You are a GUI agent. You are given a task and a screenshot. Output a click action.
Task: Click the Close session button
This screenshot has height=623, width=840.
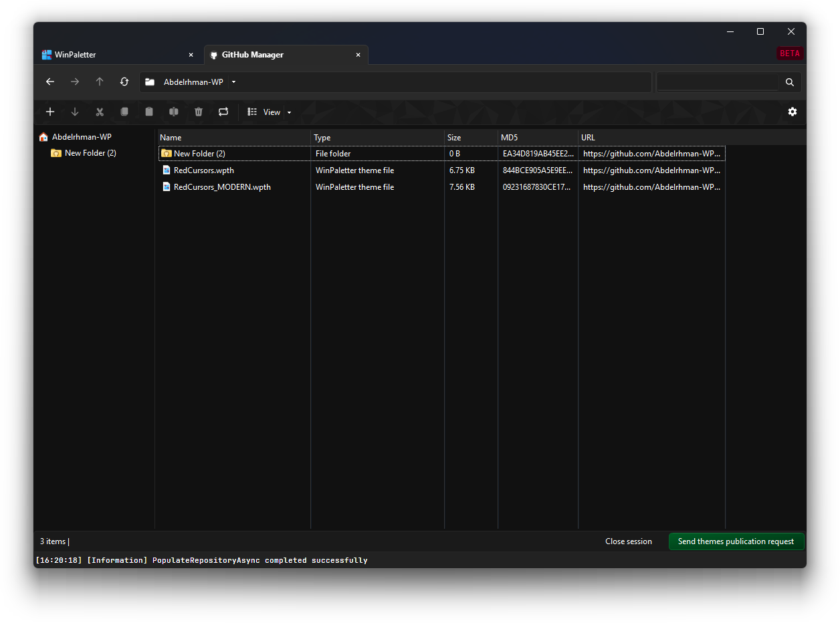629,541
